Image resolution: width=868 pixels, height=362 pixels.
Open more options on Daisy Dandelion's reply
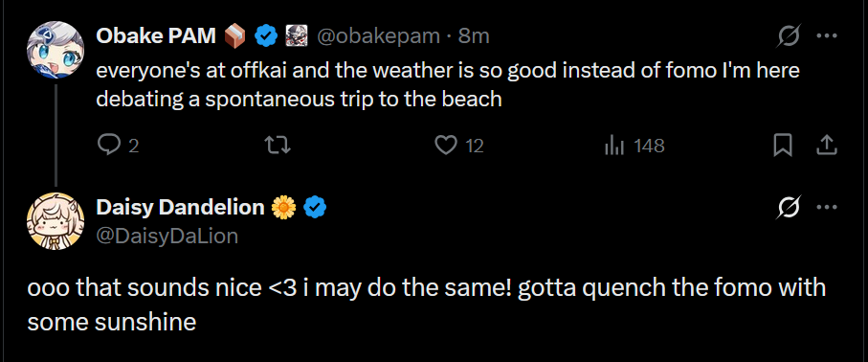(827, 207)
